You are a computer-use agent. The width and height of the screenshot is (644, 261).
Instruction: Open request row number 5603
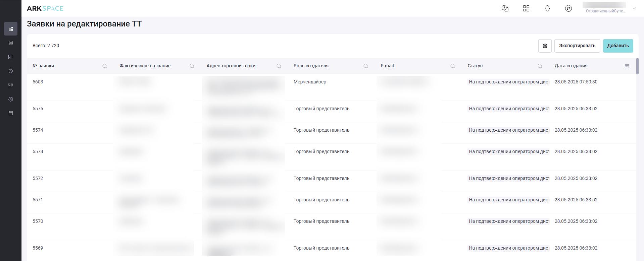(38, 82)
